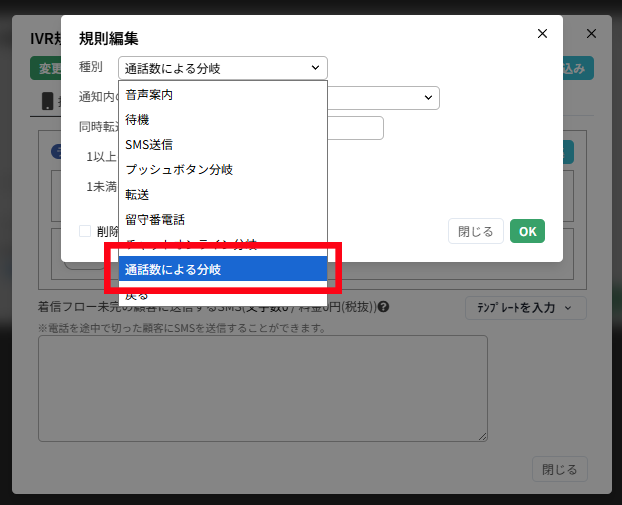This screenshot has height=505, width=622.
Task: Open the 種別 dropdown combo box
Action: pyautogui.click(x=223, y=68)
